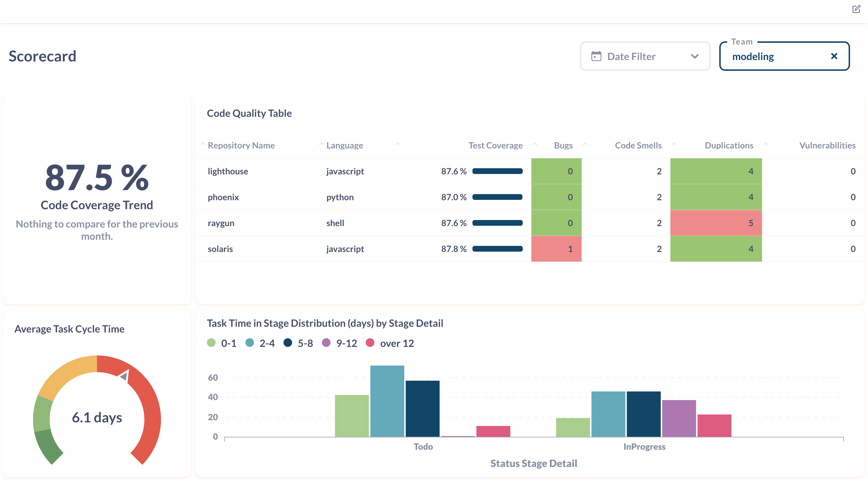Click the solaris bugs cell
Image resolution: width=868 pixels, height=486 pixels.
pos(556,249)
